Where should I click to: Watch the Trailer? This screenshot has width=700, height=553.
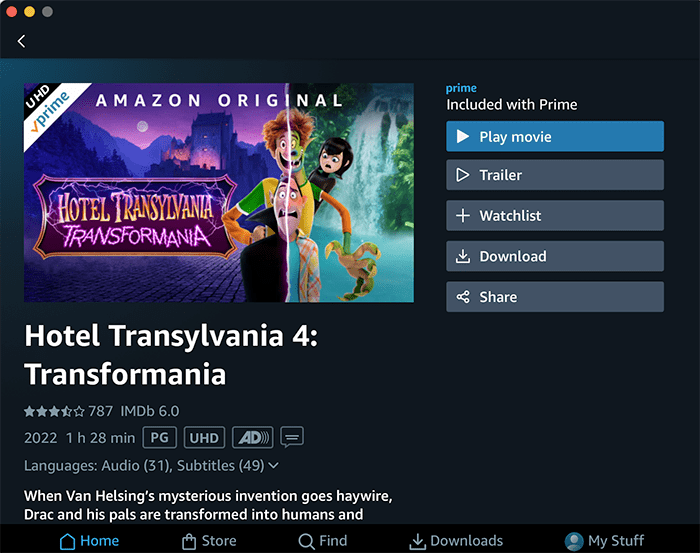point(554,175)
